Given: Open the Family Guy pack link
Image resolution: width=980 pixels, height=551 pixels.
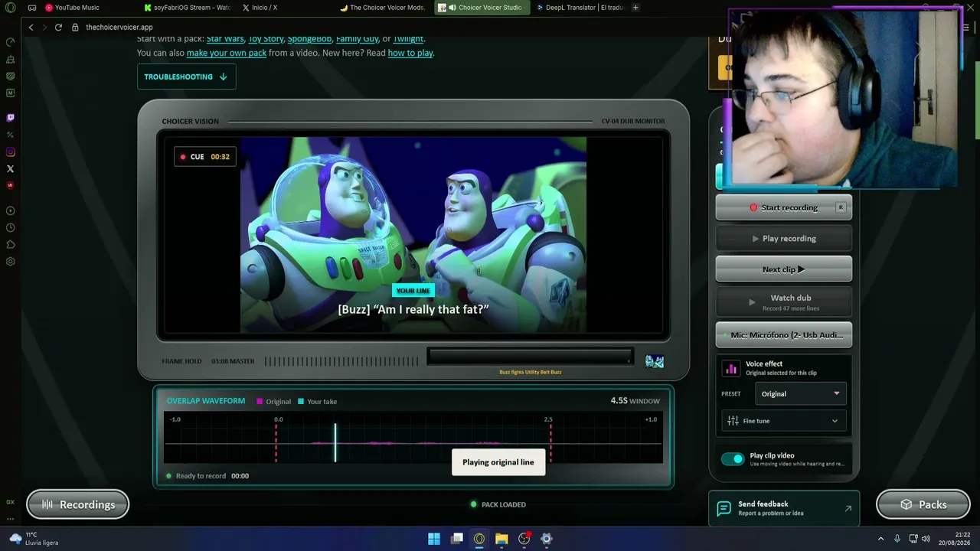Looking at the screenshot, I should [358, 39].
